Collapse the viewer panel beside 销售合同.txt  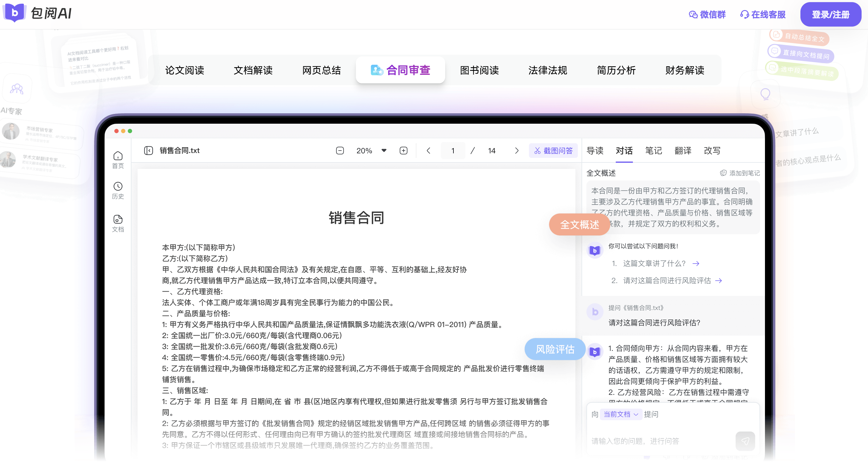148,151
